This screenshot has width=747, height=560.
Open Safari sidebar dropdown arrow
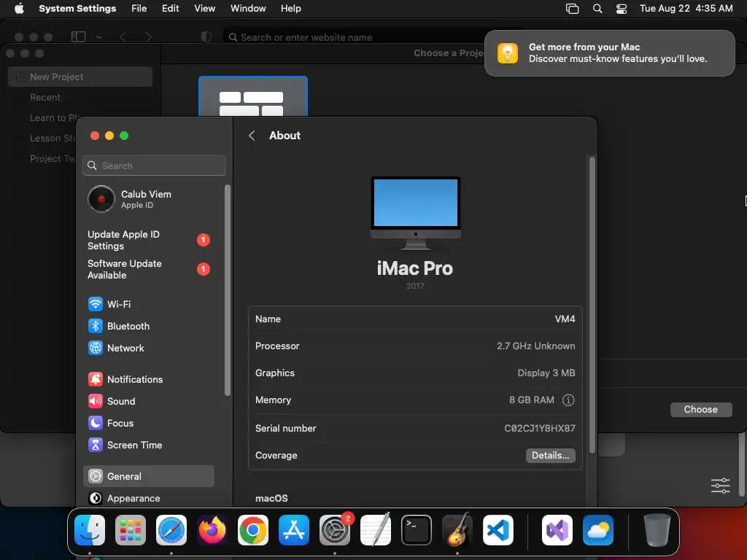pyautogui.click(x=98, y=36)
